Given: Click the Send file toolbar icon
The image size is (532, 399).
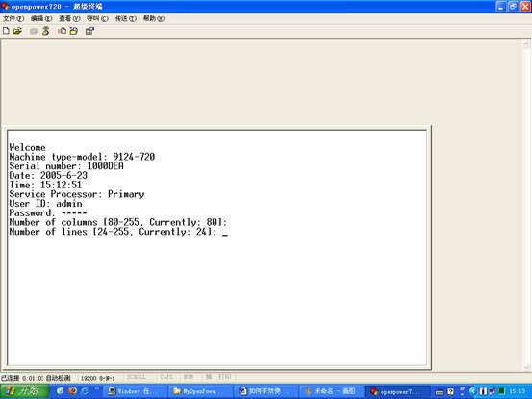Looking at the screenshot, I should (63, 31).
